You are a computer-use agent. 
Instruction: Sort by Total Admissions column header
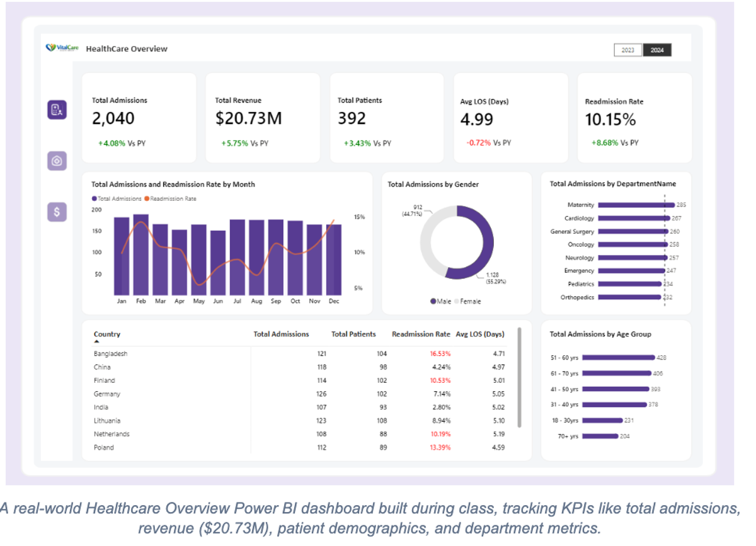[x=281, y=334]
